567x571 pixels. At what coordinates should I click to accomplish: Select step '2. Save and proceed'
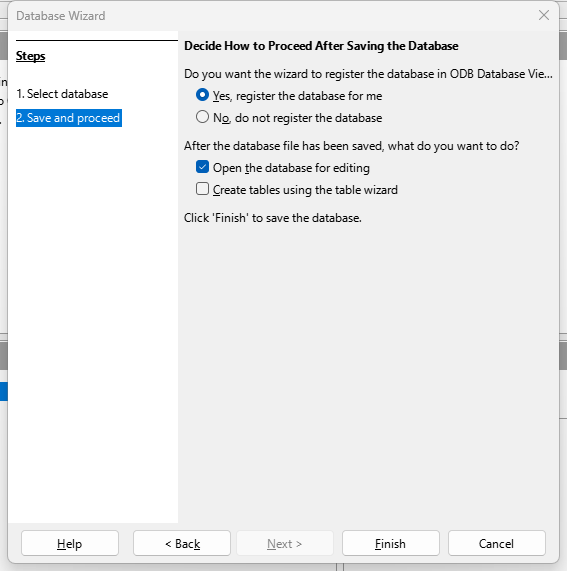[x=69, y=118]
